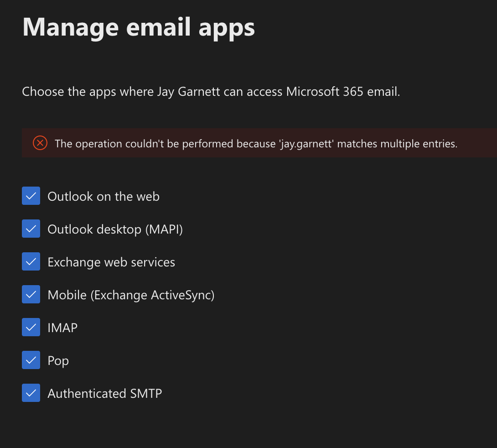Select the Outlook on the web label
Viewport: 497px width, 448px height.
click(x=103, y=196)
